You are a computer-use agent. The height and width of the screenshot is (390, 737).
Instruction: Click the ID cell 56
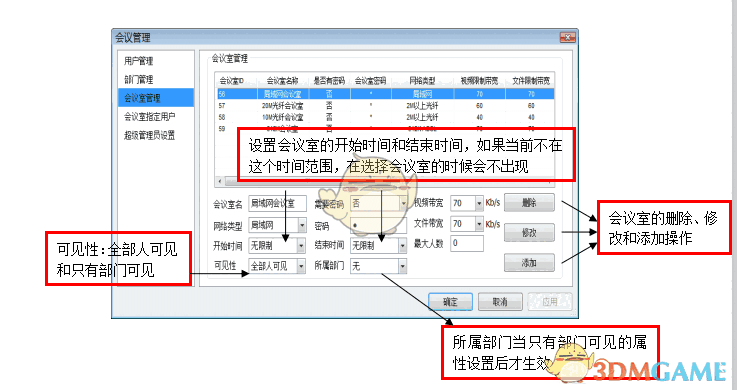pyautogui.click(x=222, y=94)
